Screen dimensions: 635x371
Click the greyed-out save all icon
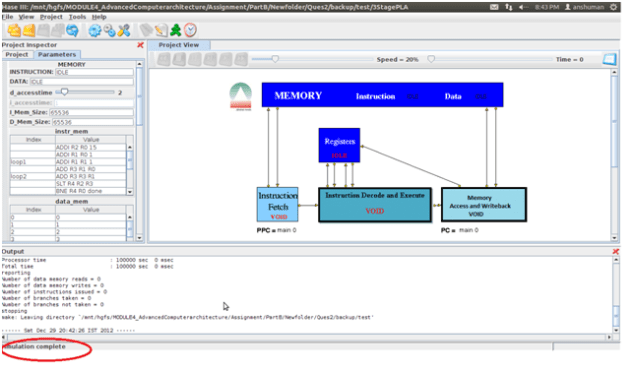[x=58, y=30]
